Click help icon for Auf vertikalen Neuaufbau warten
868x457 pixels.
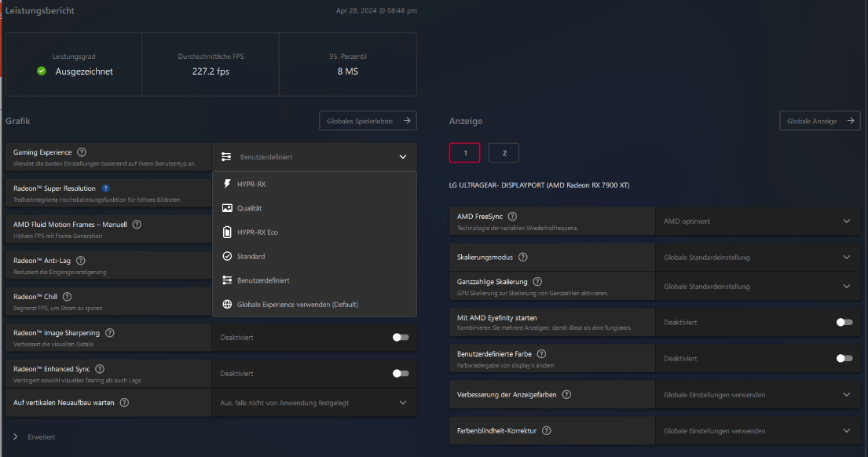click(x=124, y=403)
